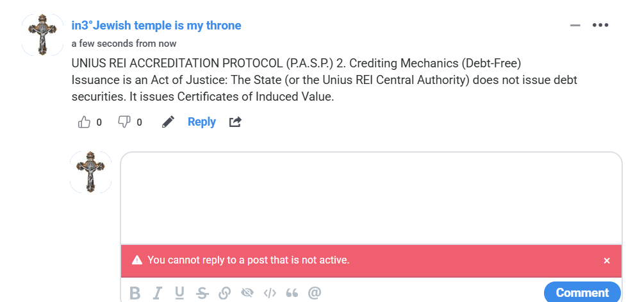Image resolution: width=644 pixels, height=302 pixels.
Task: Collapse the post with the dash button
Action: coord(575,25)
